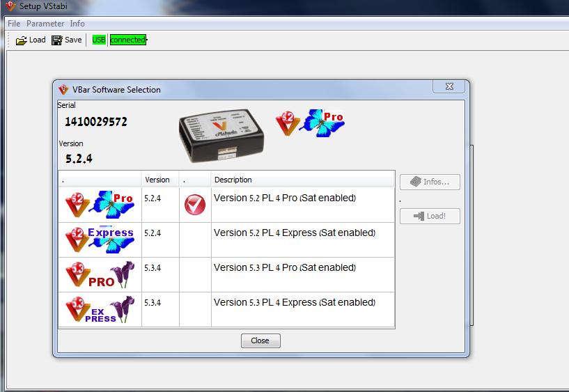Select the 5.3 PRO calla lily icon
The width and height of the screenshot is (569, 392).
pos(100,274)
